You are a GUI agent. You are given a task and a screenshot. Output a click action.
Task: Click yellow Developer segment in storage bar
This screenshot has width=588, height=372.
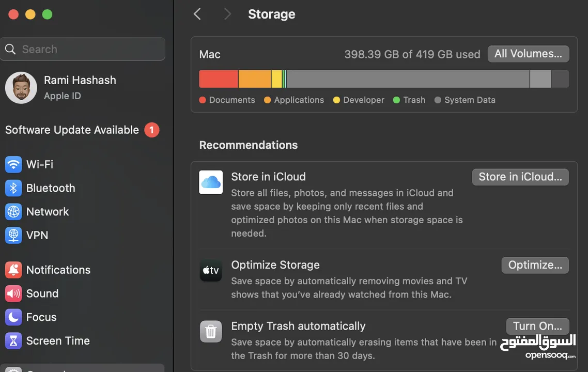tap(277, 79)
